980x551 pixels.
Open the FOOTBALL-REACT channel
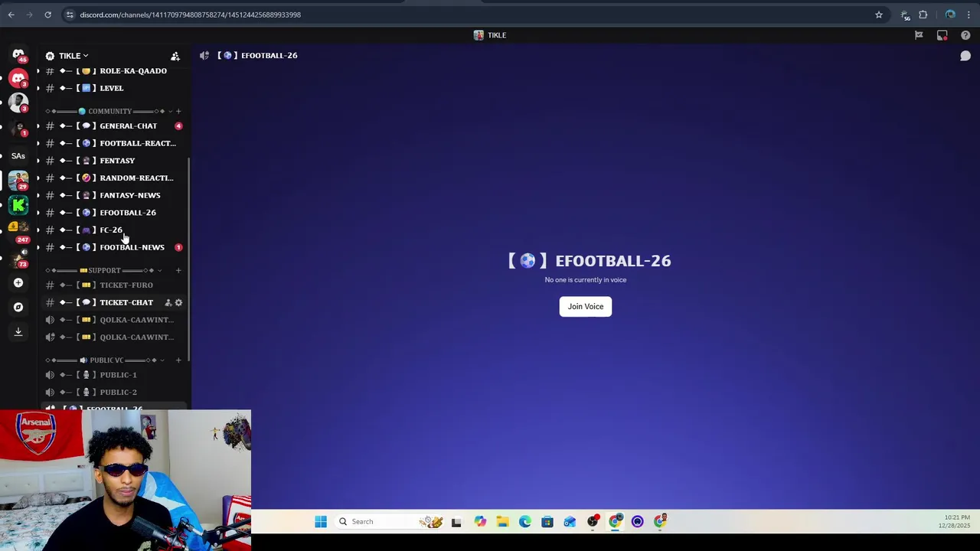pos(113,143)
